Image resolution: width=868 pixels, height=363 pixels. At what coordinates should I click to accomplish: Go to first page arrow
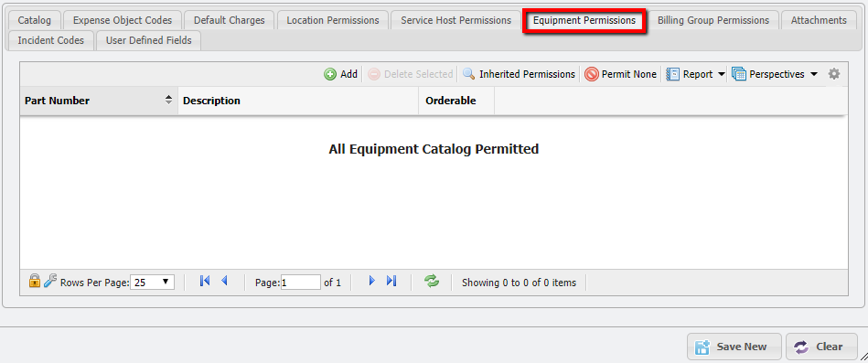[205, 281]
